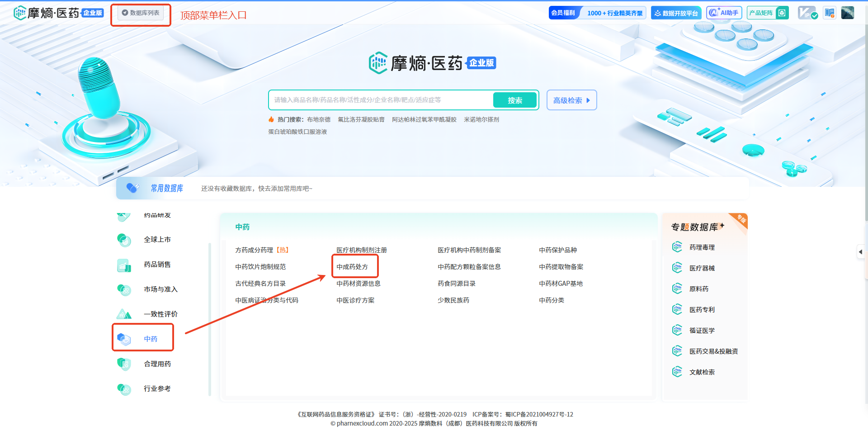
Task: Open 古代经典名方目录 database
Action: tap(260, 283)
